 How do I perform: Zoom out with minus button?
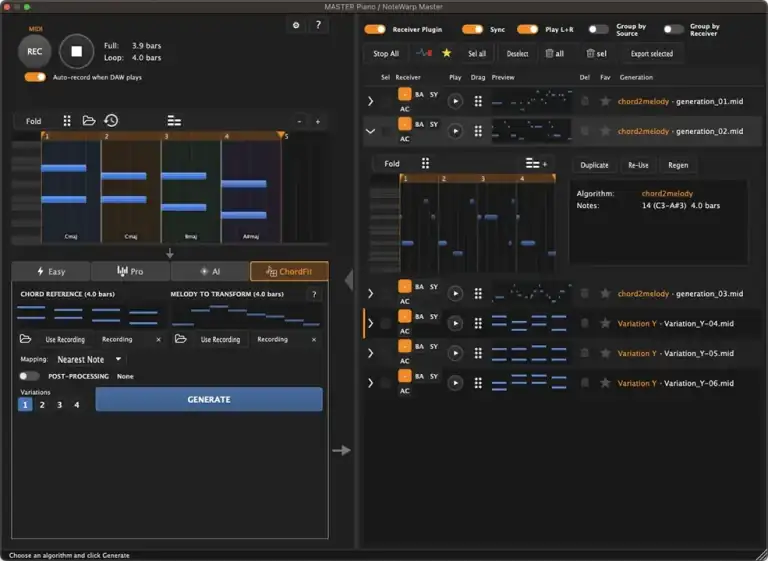(x=300, y=122)
